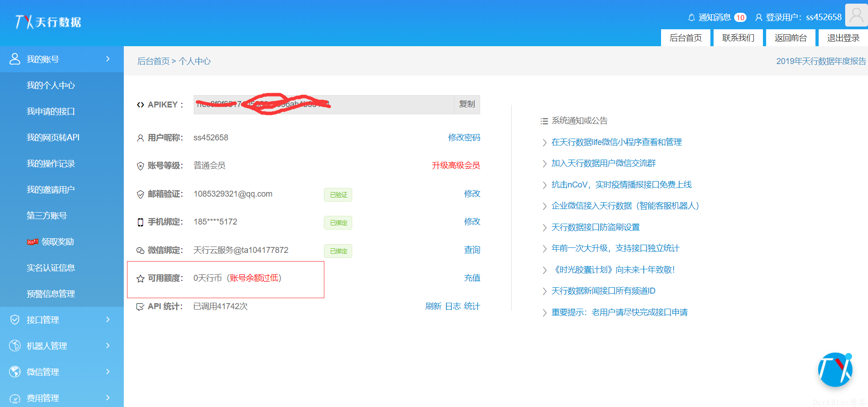Click the APIKEY input field
This screenshot has height=407, width=868.
click(x=324, y=104)
